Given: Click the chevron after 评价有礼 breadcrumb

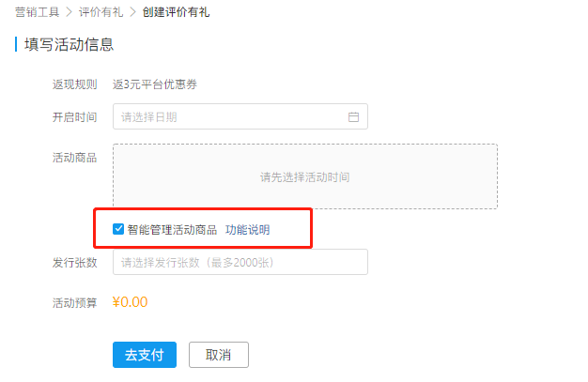Looking at the screenshot, I should (132, 12).
